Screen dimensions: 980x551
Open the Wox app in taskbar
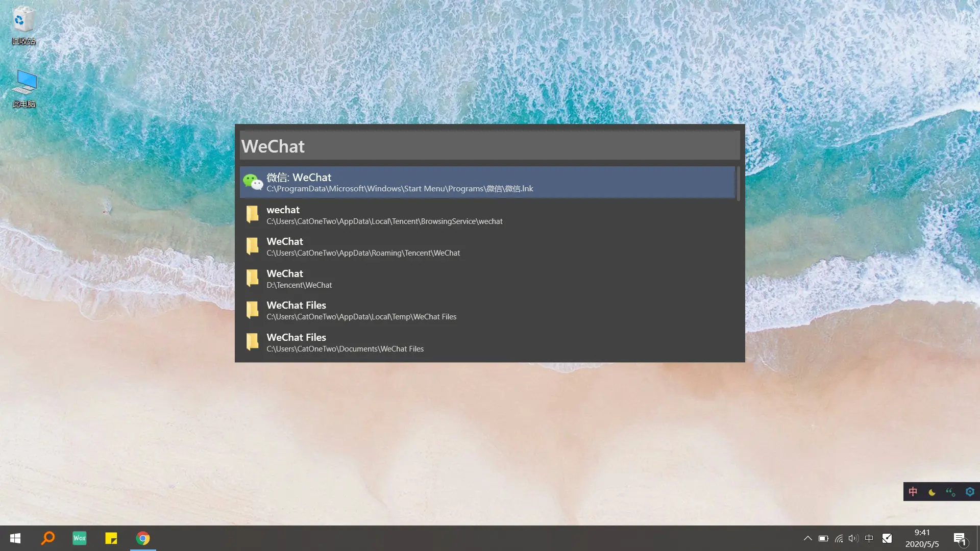(80, 538)
